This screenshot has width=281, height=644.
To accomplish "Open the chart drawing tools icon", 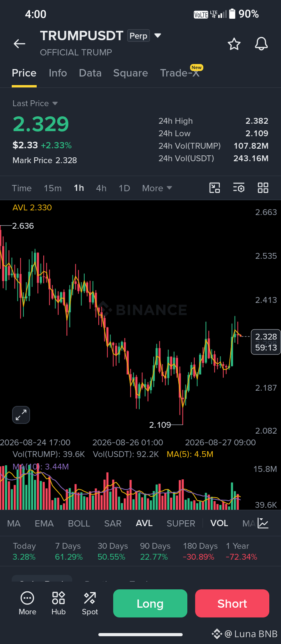I will pos(215,188).
